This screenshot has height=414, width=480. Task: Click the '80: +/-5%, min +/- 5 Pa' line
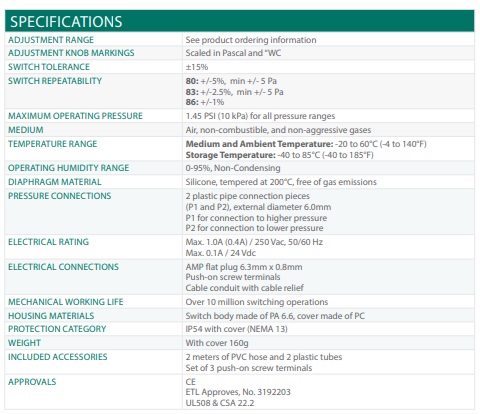coord(231,81)
